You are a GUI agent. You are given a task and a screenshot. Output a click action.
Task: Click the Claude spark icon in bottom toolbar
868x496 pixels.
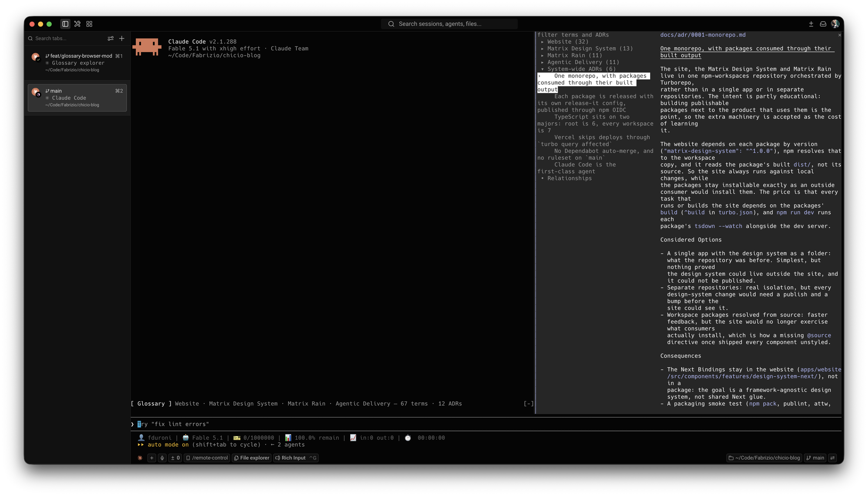(x=140, y=458)
